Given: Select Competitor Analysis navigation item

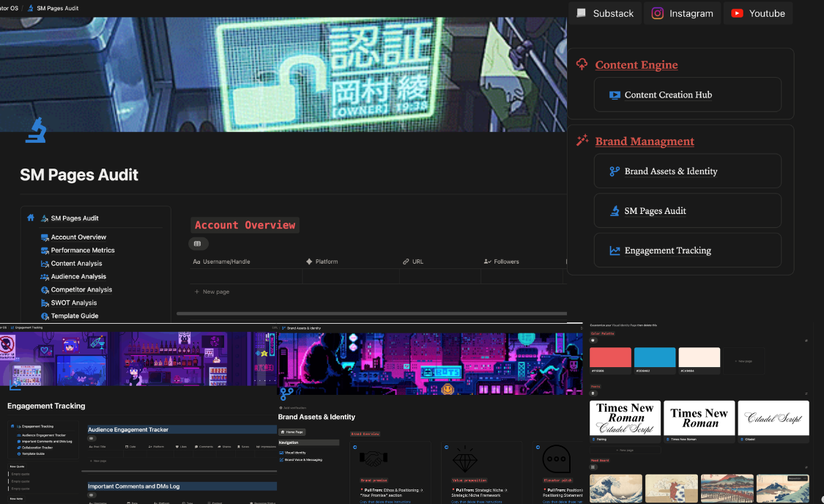Looking at the screenshot, I should 81,290.
